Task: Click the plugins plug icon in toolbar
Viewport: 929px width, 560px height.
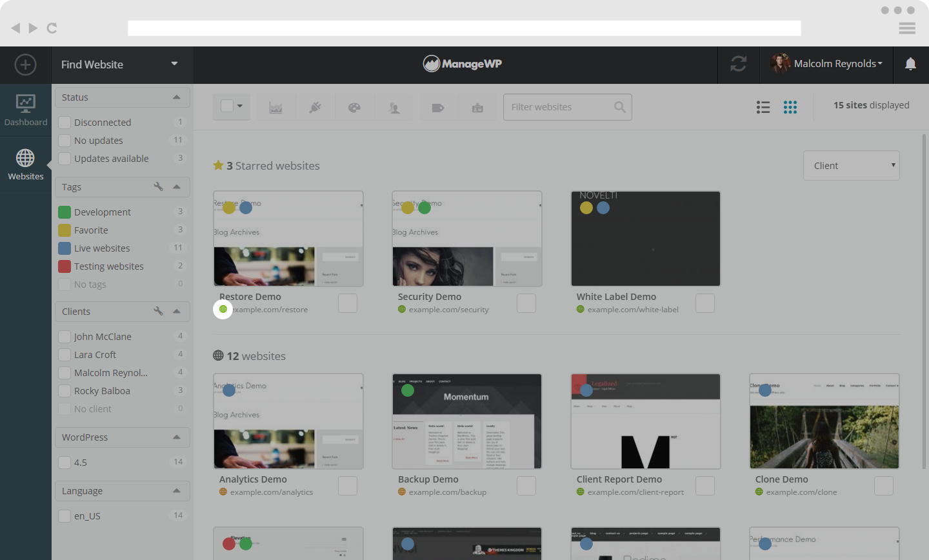Action: tap(315, 107)
